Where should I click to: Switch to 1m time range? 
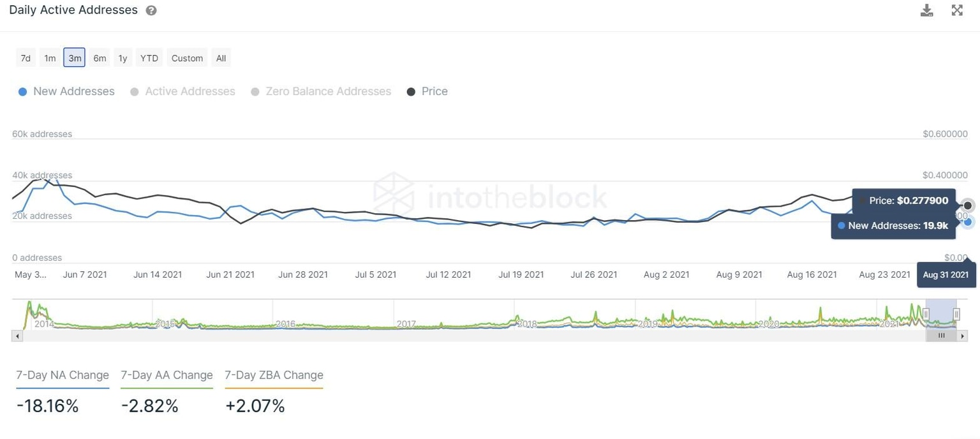point(50,58)
